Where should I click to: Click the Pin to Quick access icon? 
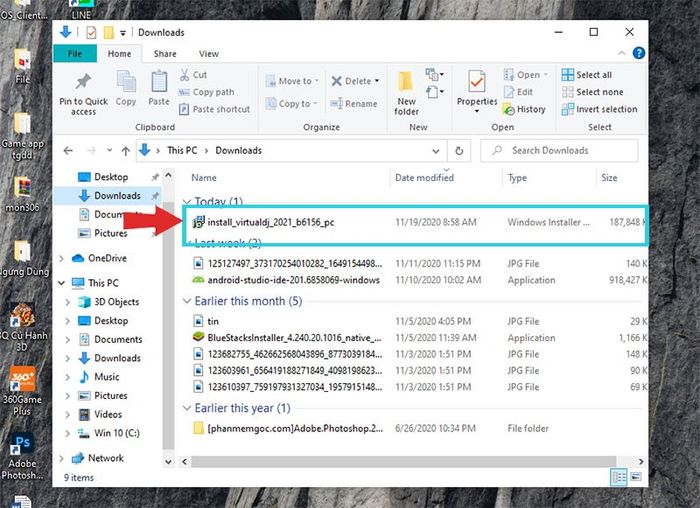point(83,82)
